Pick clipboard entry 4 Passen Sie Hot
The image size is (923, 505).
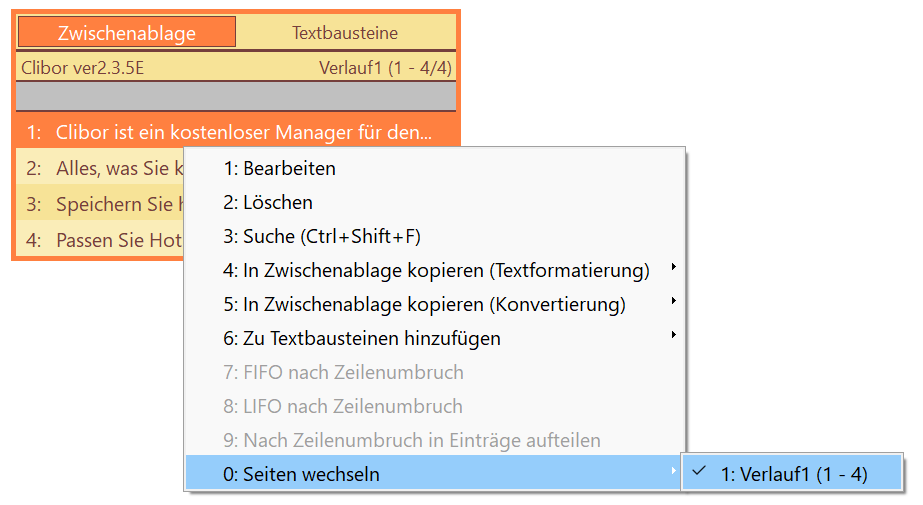[100, 240]
